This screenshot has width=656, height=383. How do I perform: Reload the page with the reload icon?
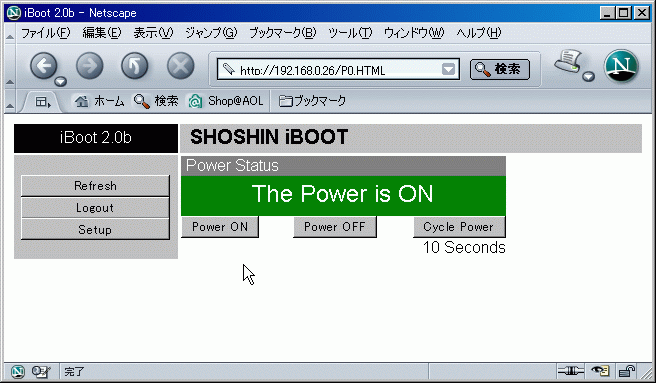pos(135,66)
